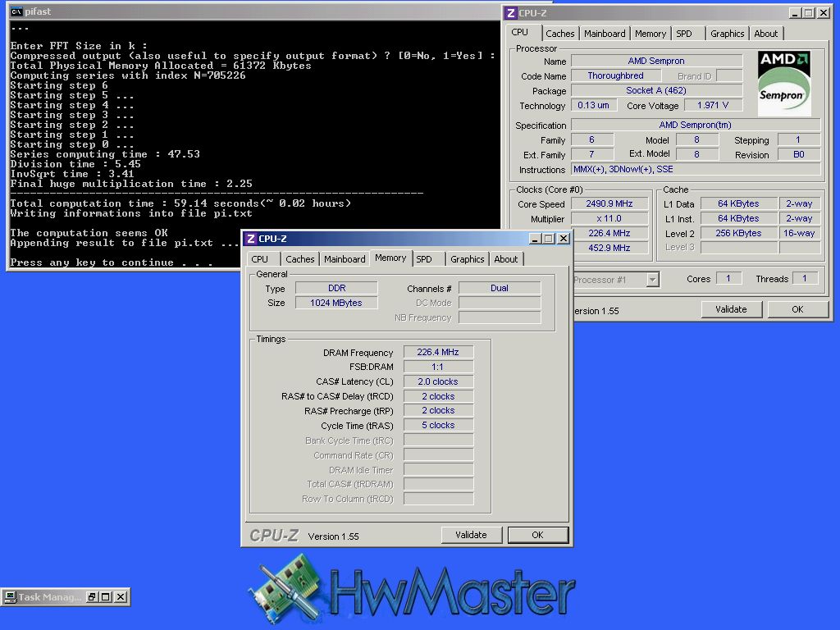Click the Multiplier x 11.0 field
This screenshot has height=630, width=840.
pyautogui.click(x=609, y=218)
